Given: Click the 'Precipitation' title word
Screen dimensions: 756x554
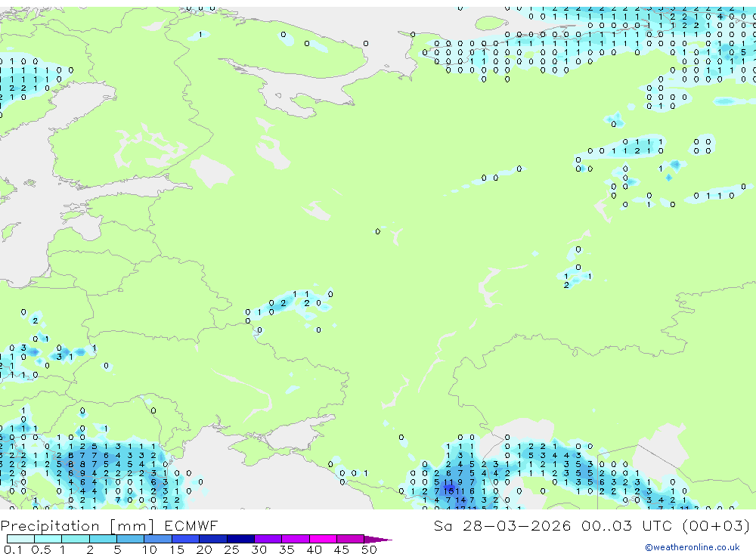Looking at the screenshot, I should coord(50,526).
